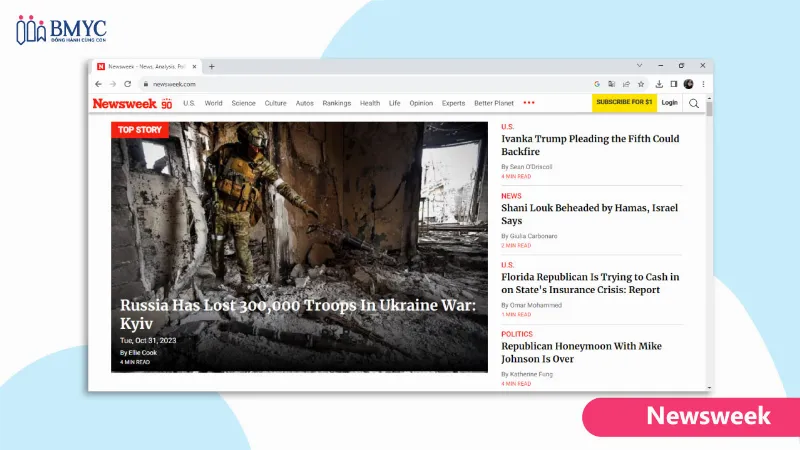Bookmark this page with the star icon

[x=641, y=84]
